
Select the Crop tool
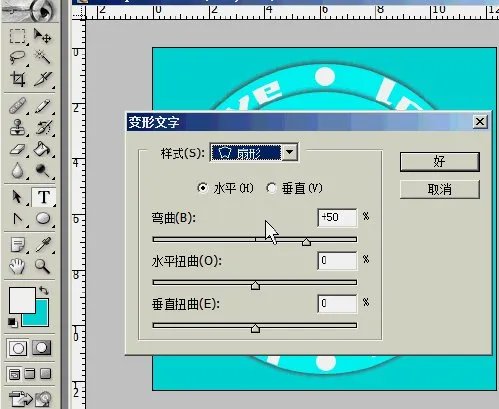coord(17,79)
